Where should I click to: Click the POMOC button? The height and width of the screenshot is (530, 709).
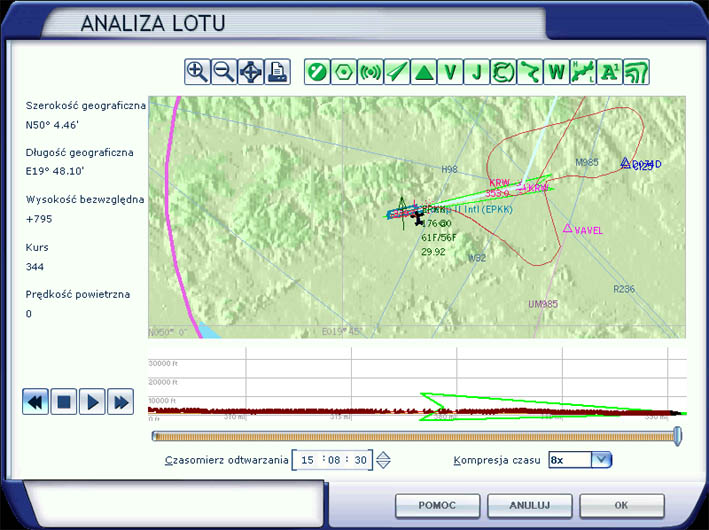[437, 505]
